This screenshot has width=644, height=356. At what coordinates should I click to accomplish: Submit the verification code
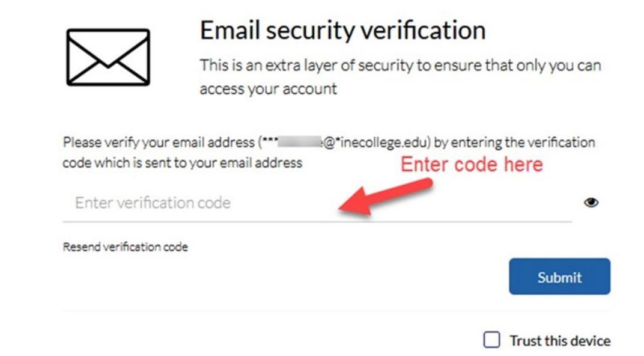(559, 276)
